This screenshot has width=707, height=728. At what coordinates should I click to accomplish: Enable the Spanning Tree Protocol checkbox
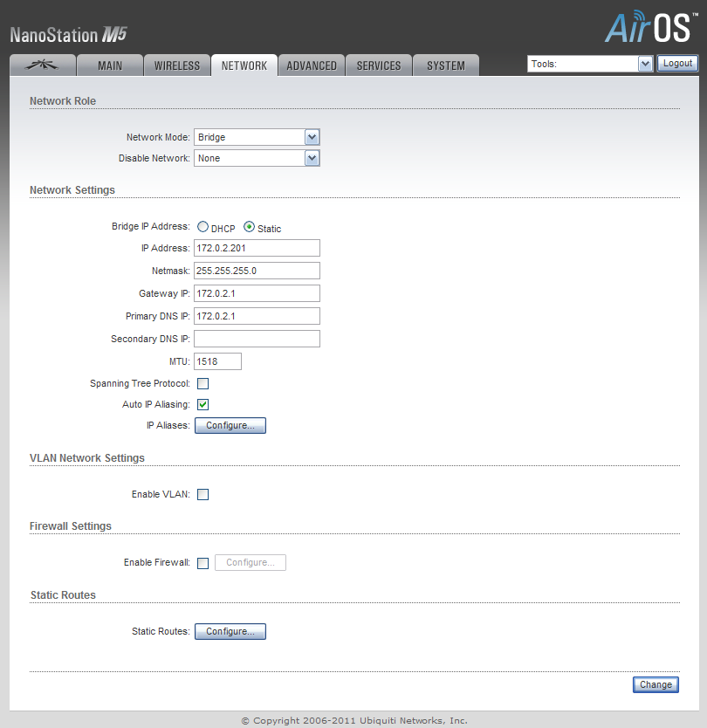202,383
